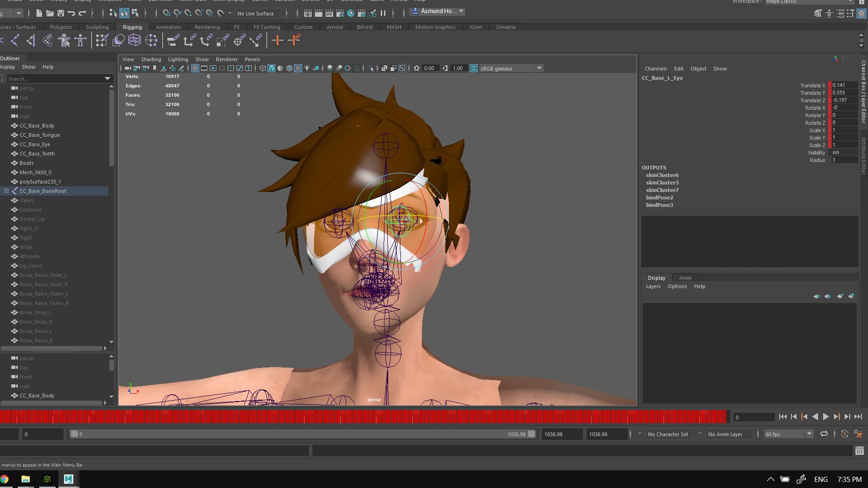The image size is (868, 488).
Task: Click the Quick Rig shelf icon
Action: [64, 41]
